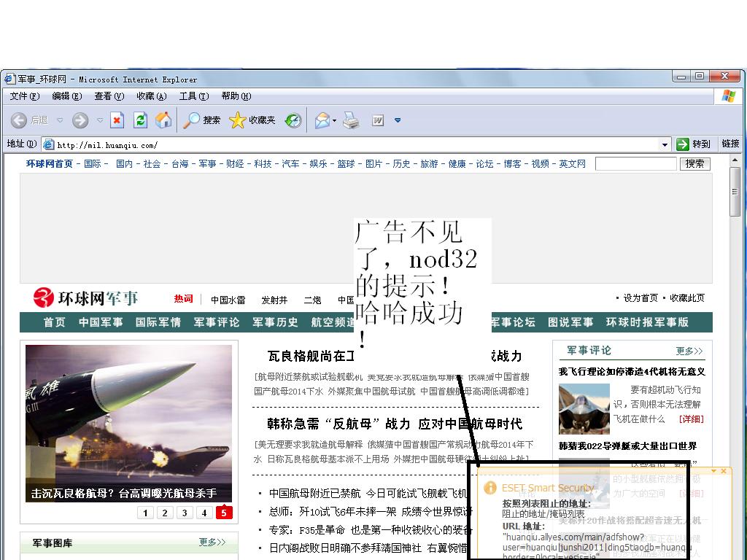Open the 国际 top navigation link

click(x=93, y=164)
